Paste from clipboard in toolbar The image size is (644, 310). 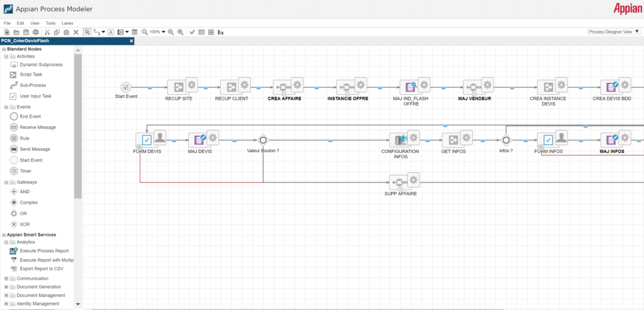(66, 32)
